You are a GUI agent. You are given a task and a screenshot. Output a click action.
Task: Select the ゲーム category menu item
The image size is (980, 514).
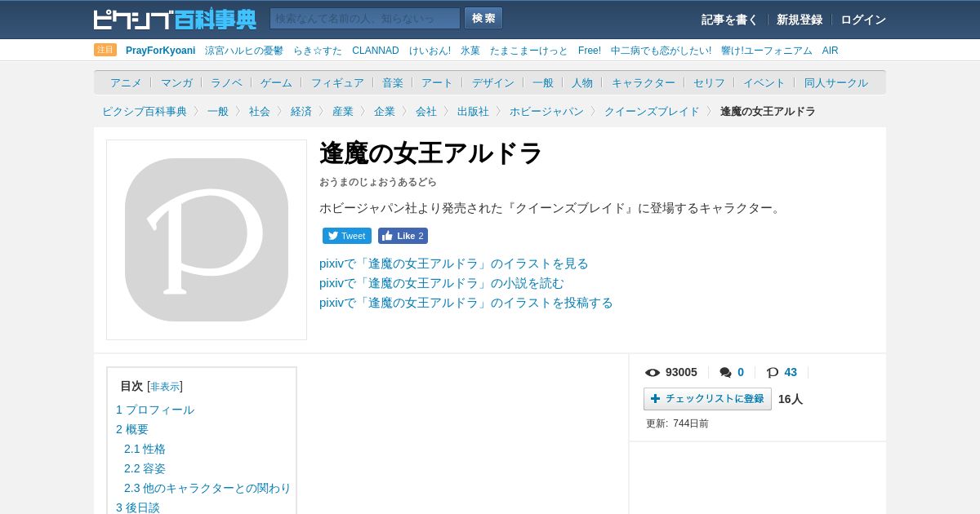(276, 82)
